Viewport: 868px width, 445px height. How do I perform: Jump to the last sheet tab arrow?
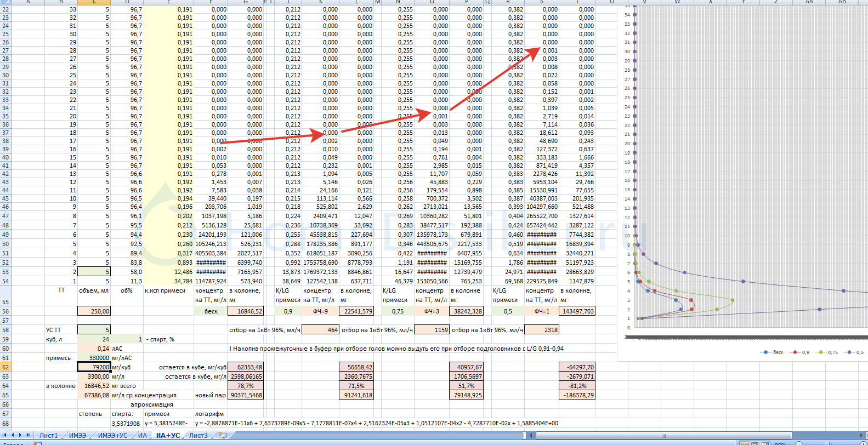(x=29, y=435)
